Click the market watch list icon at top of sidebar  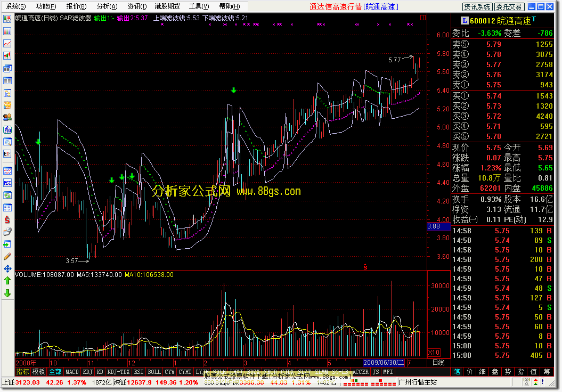7,19
